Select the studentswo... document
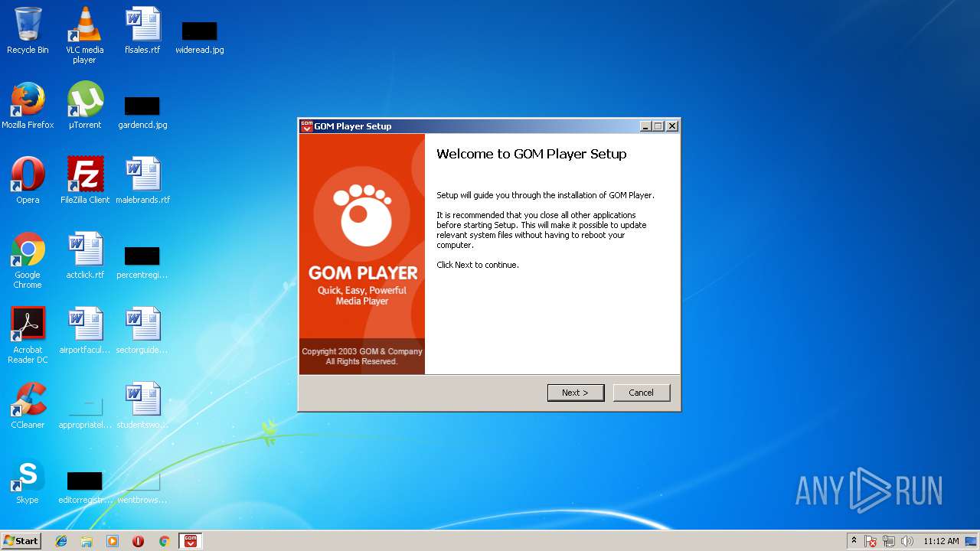This screenshot has height=551, width=980. pos(142,406)
